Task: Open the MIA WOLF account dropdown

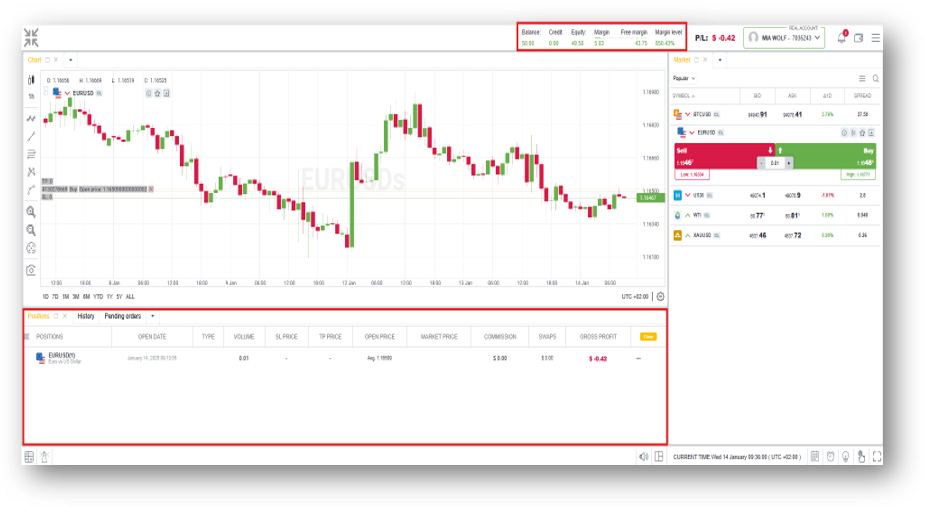Action: coord(783,38)
